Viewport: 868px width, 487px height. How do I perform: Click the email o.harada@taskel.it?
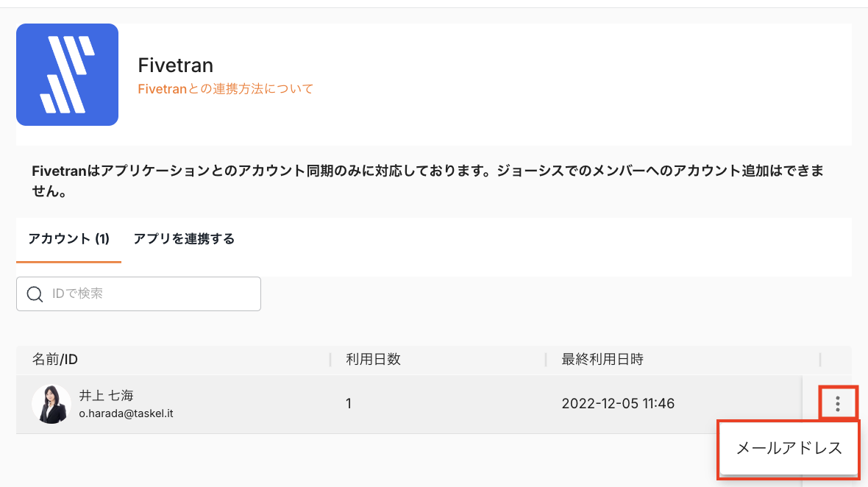click(x=127, y=413)
